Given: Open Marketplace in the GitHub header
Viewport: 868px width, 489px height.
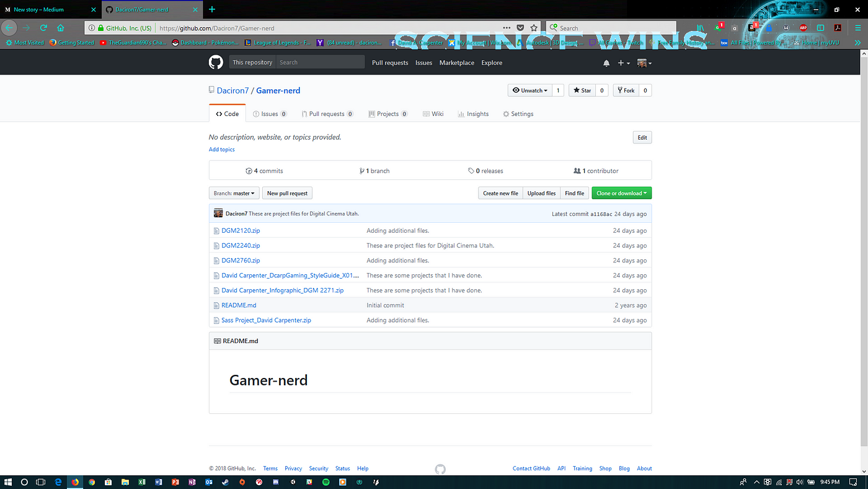Looking at the screenshot, I should 457,63.
